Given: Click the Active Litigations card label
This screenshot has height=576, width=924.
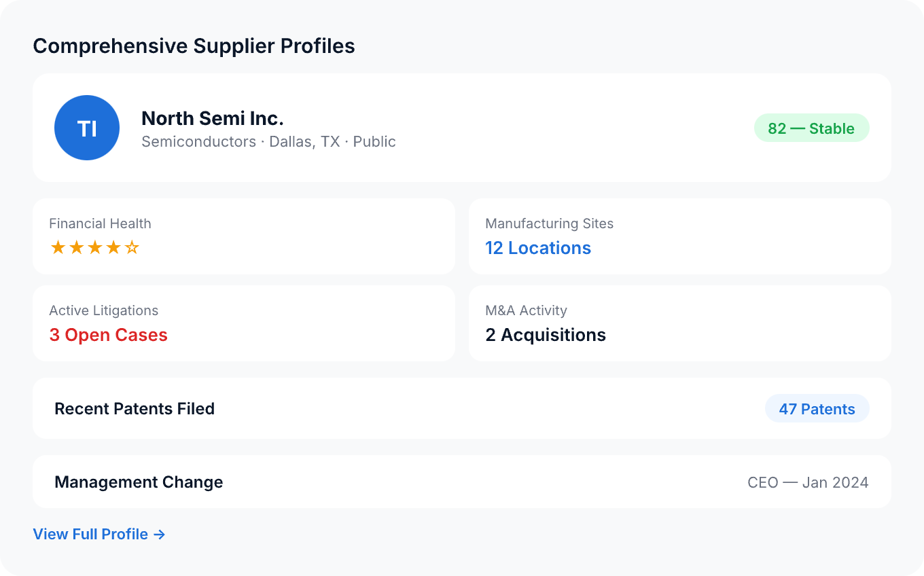Looking at the screenshot, I should click(x=103, y=310).
